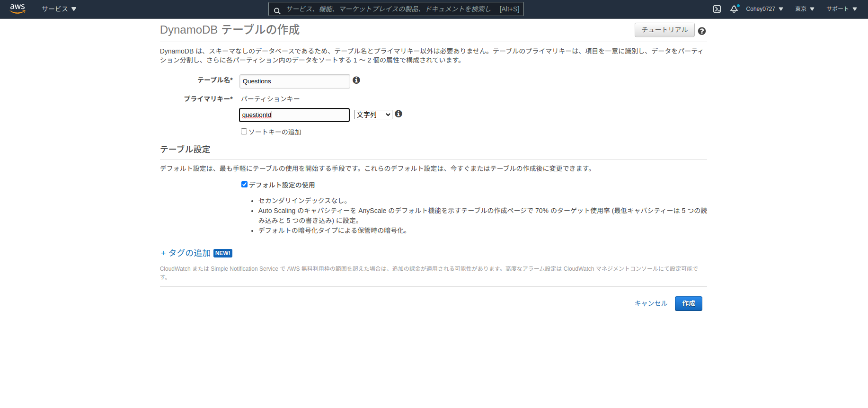Open the CloudShell terminal icon
This screenshot has width=868, height=408.
[717, 9]
